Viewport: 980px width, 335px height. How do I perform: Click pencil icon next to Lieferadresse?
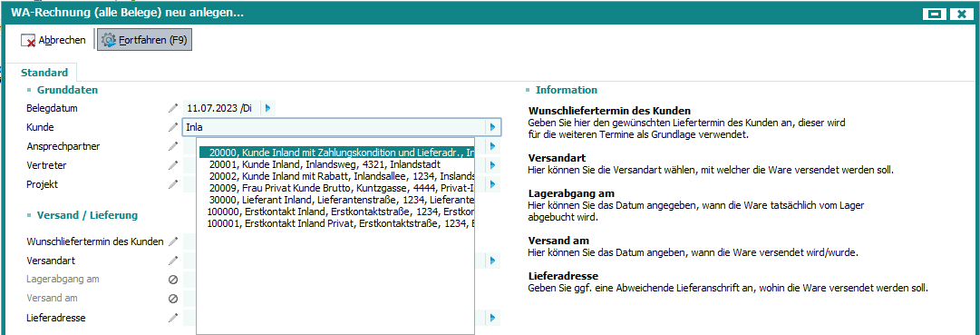click(173, 318)
